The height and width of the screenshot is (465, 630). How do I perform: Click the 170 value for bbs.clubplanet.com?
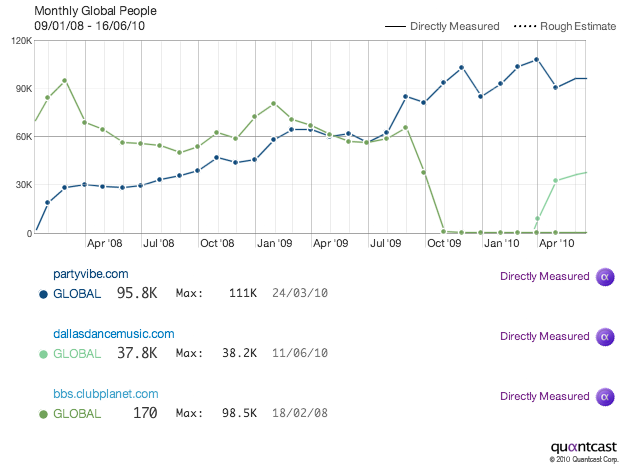(145, 413)
